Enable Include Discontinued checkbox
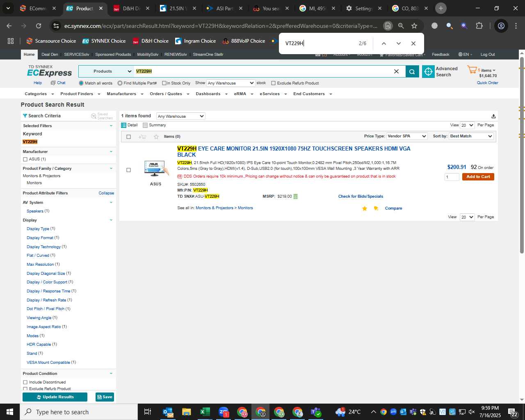This screenshot has height=420, width=525. 25,382
